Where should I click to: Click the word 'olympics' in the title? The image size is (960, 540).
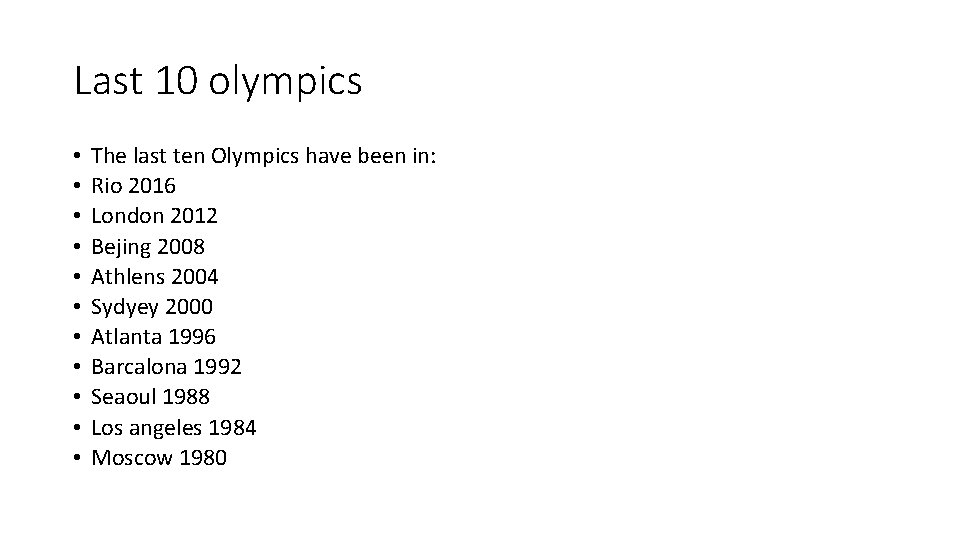point(285,82)
